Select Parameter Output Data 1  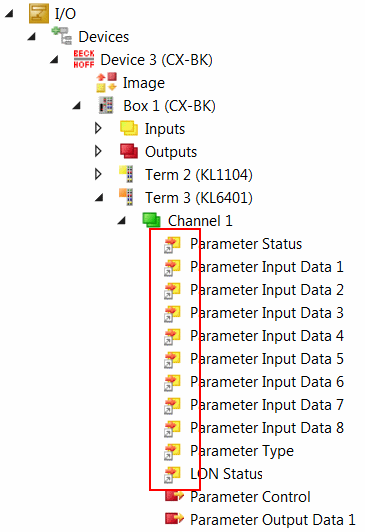coord(272,520)
